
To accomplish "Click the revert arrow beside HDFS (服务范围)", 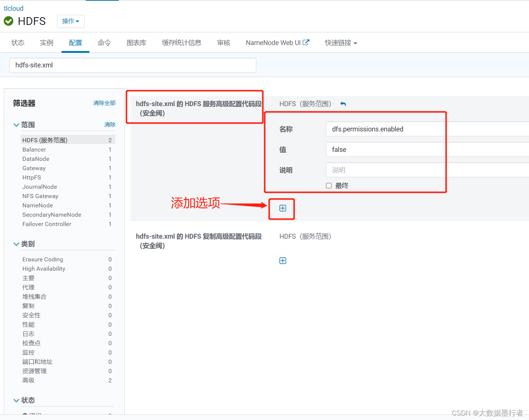I will point(343,104).
